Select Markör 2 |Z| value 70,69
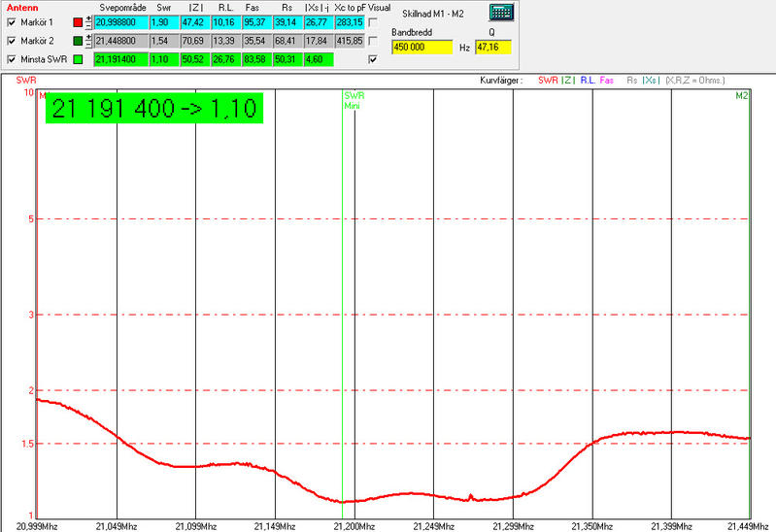Screen dimensions: 776x532 (195, 41)
